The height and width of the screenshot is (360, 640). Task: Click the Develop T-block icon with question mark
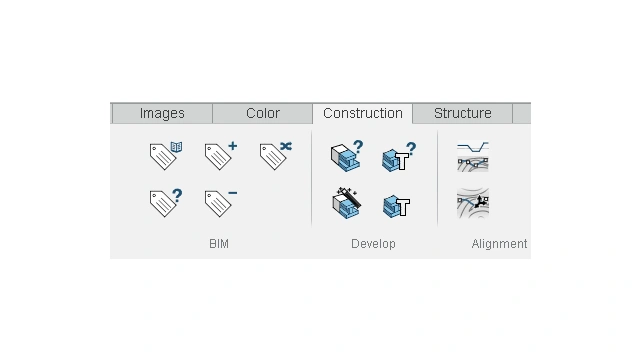point(399,157)
